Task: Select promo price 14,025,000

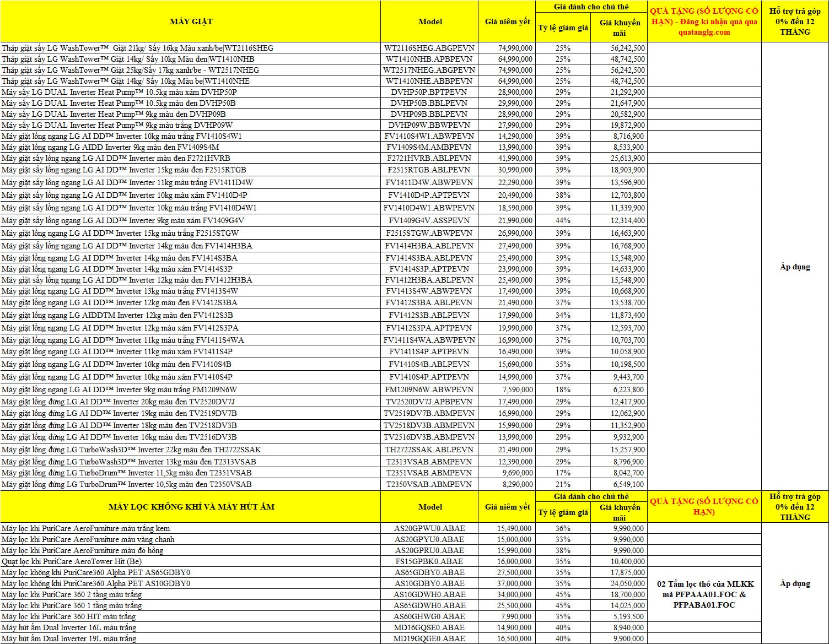Action: [x=618, y=605]
